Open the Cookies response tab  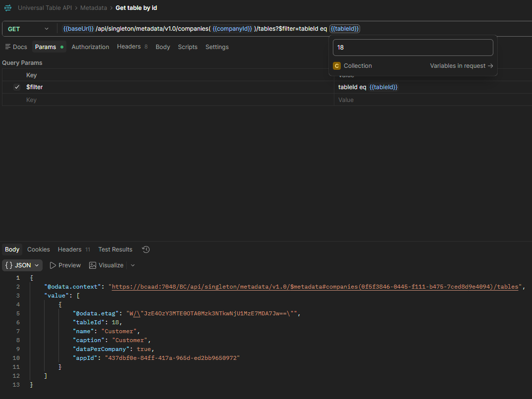click(38, 249)
